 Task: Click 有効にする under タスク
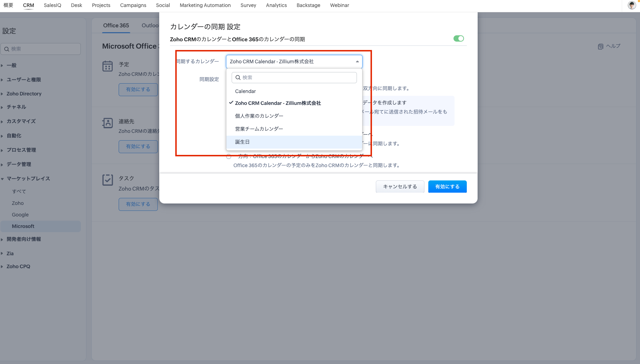click(x=138, y=204)
